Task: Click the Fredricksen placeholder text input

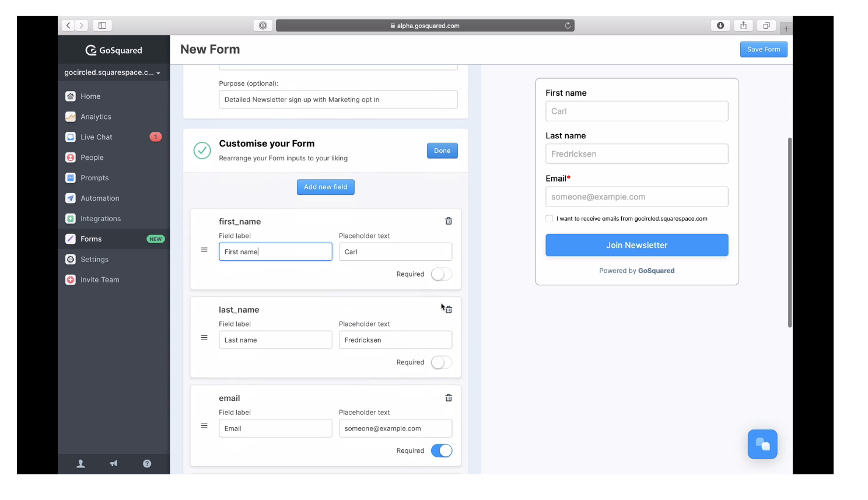Action: (395, 340)
